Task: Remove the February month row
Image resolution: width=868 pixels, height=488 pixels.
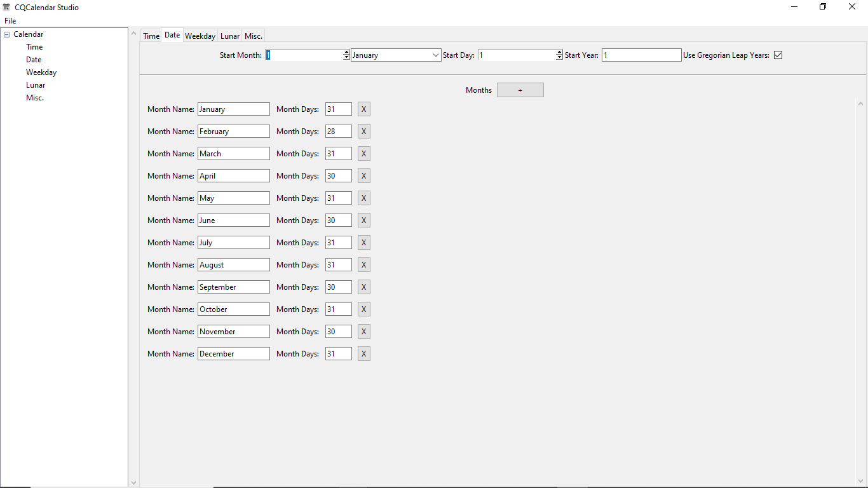Action: (x=364, y=132)
